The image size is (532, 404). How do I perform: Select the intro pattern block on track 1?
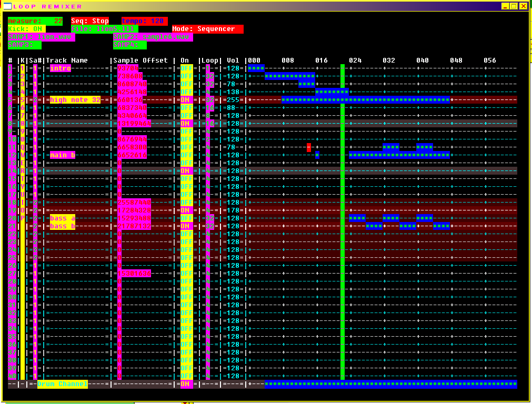coord(256,68)
